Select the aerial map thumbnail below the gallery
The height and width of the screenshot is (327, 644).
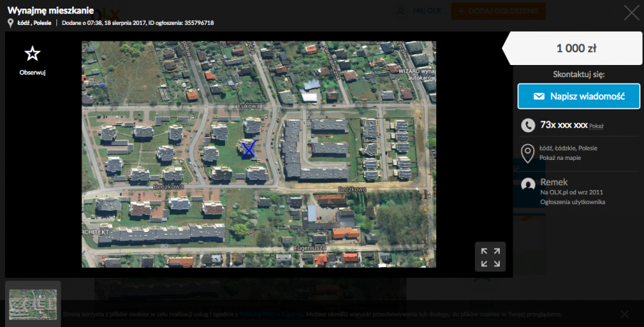(33, 304)
